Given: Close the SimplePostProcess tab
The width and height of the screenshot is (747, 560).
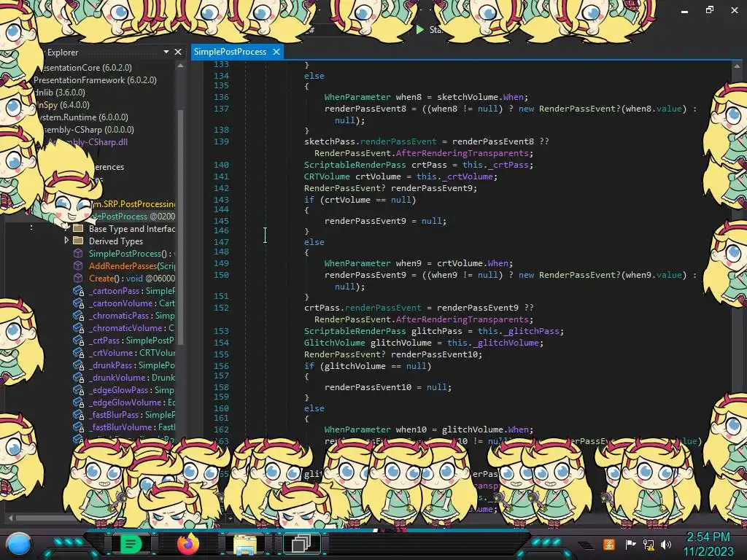Looking at the screenshot, I should point(276,52).
